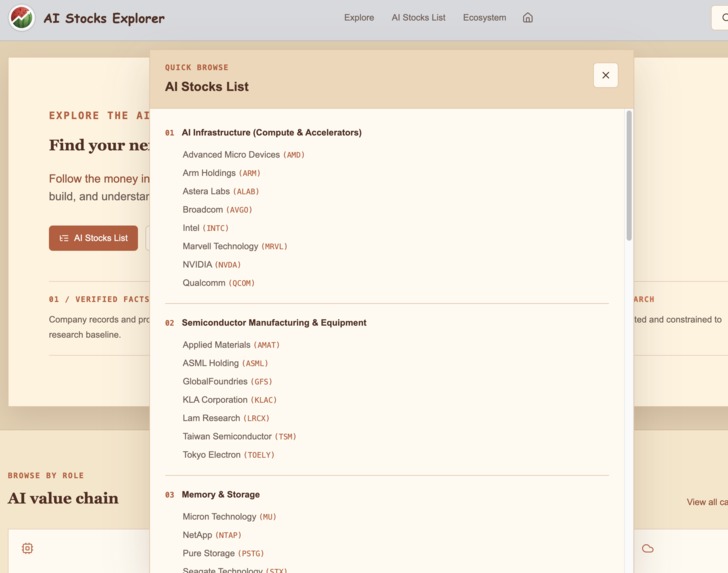The height and width of the screenshot is (573, 728).
Task: Click Memory & Storage section heading
Action: point(221,495)
